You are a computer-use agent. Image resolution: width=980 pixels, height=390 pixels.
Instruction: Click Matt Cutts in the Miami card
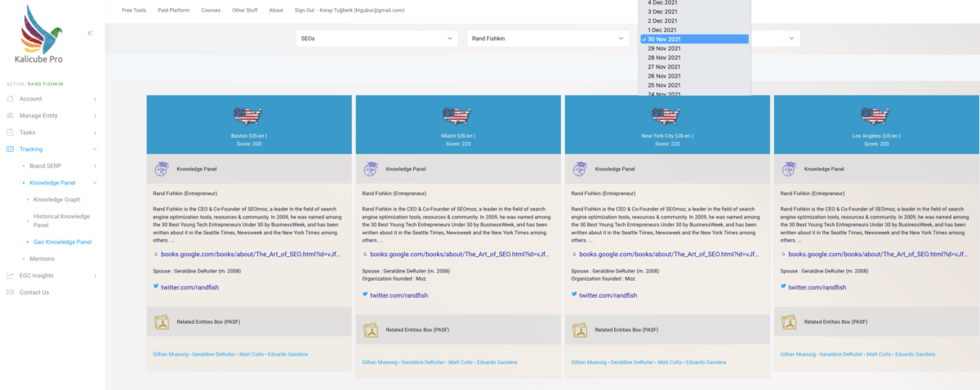pos(461,362)
